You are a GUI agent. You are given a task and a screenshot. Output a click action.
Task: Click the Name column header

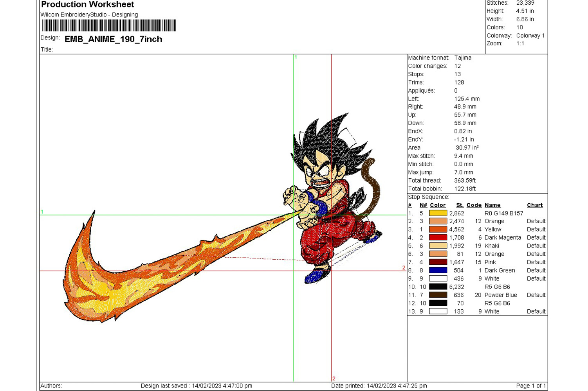coord(492,205)
